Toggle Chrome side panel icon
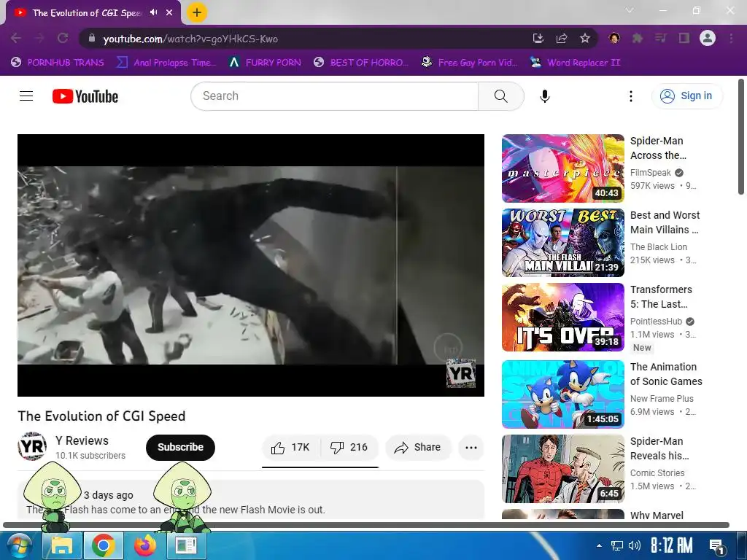This screenshot has width=747, height=560. point(684,38)
